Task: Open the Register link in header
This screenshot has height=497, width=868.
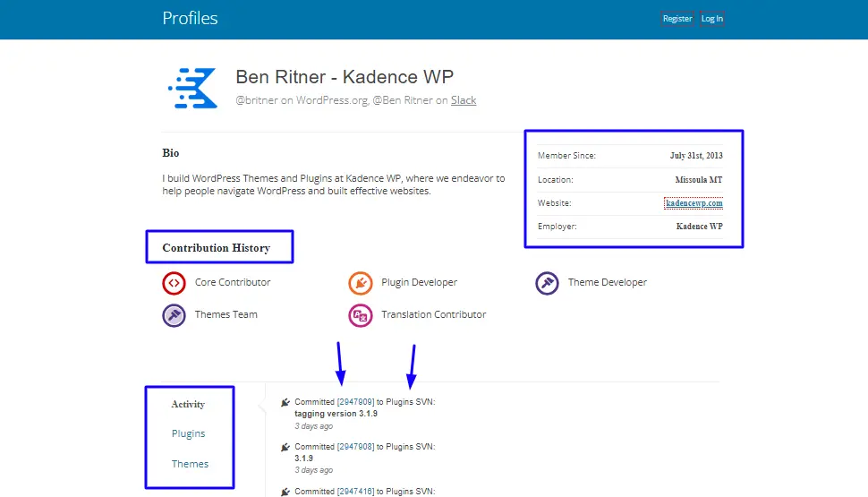Action: (677, 18)
